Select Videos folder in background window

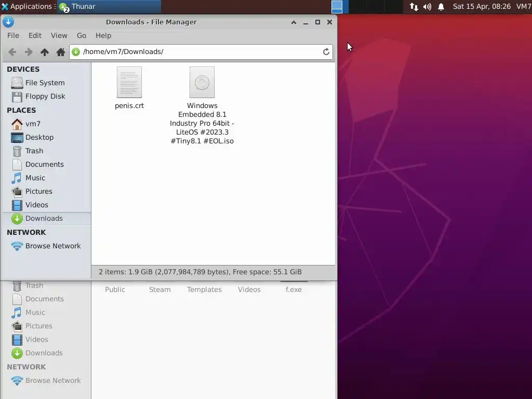coord(249,289)
